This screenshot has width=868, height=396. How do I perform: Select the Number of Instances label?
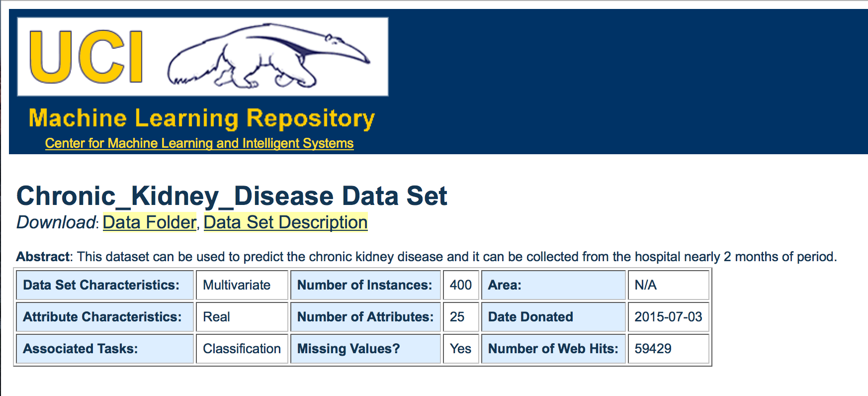click(x=365, y=285)
